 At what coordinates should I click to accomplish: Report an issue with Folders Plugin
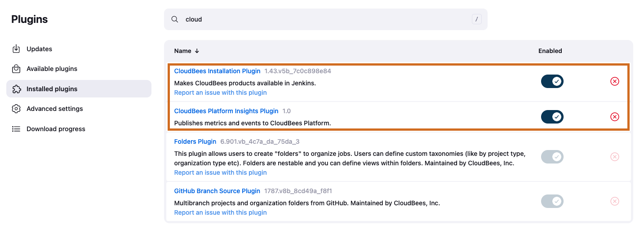click(x=220, y=172)
